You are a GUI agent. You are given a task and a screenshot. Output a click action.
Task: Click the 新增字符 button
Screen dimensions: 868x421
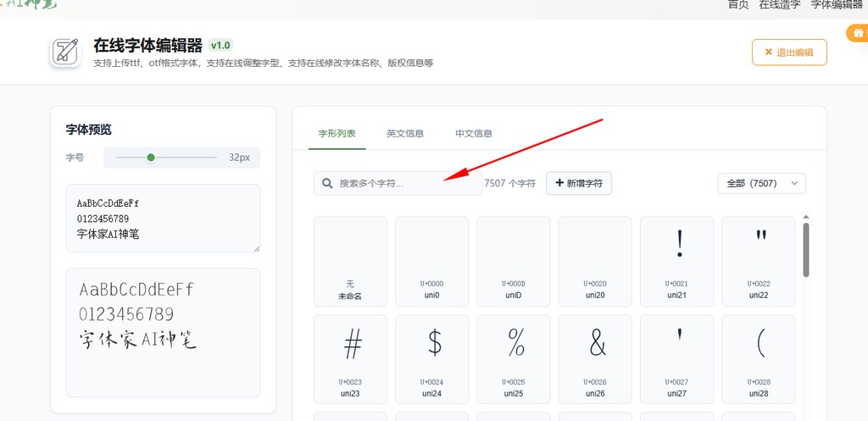579,183
